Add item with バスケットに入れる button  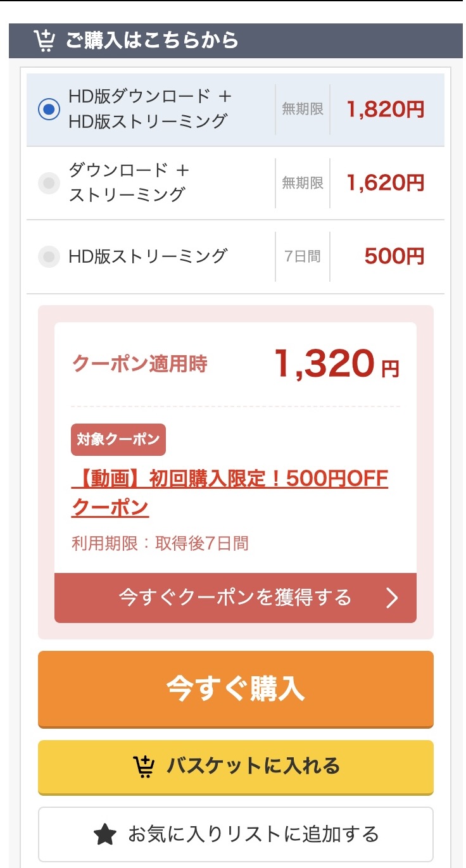coord(236,767)
